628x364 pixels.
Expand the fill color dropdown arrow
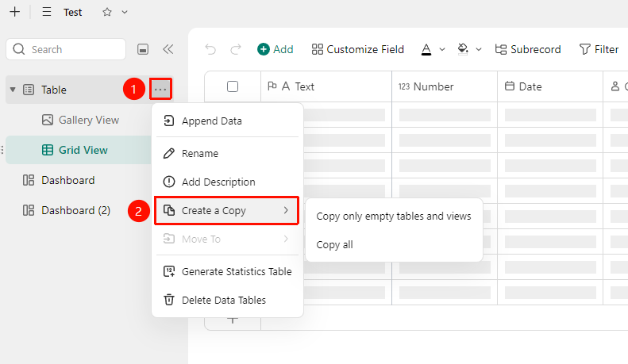(x=479, y=50)
